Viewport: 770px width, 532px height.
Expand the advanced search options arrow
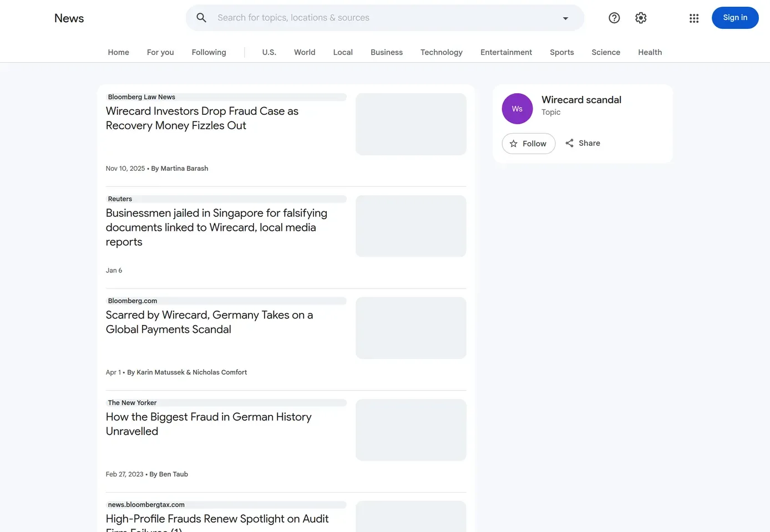tap(565, 18)
